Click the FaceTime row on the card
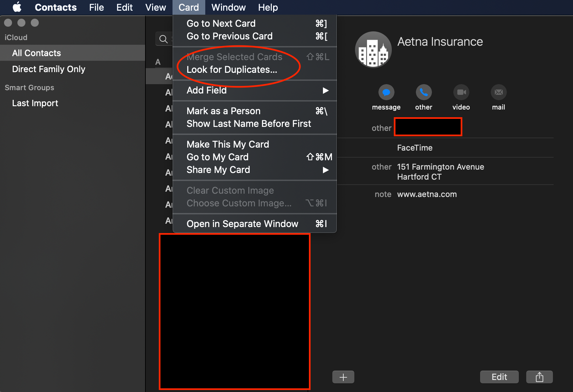This screenshot has height=392, width=573. click(415, 148)
